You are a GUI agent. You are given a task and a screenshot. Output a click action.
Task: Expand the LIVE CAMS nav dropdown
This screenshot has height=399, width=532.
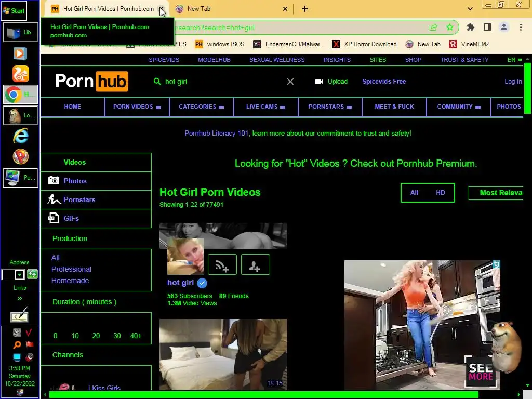(265, 107)
